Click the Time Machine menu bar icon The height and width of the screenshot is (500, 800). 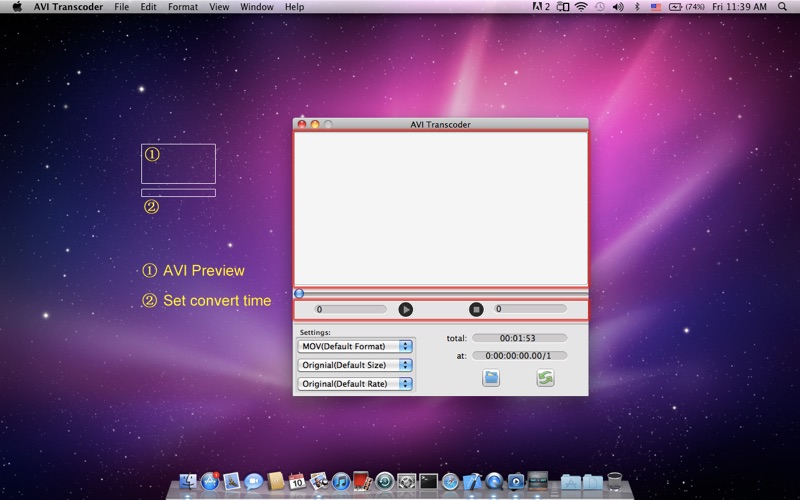click(x=600, y=7)
